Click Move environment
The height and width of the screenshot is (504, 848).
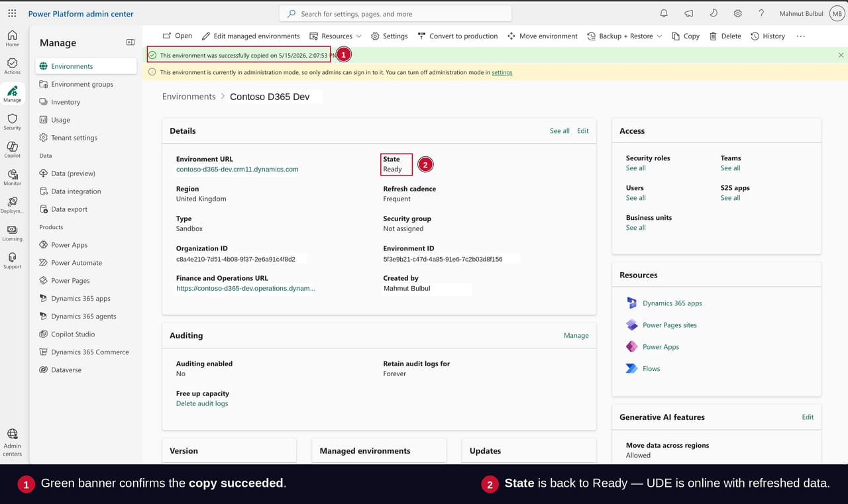[x=542, y=36]
